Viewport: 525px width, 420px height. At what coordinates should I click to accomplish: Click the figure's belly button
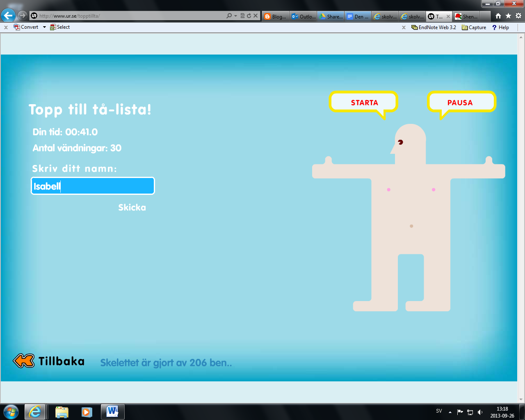411,226
